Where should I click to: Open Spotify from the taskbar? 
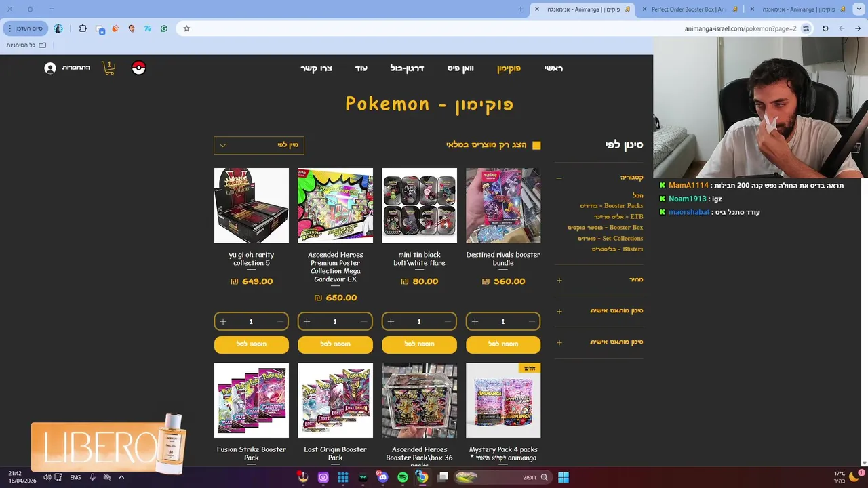pyautogui.click(x=403, y=477)
